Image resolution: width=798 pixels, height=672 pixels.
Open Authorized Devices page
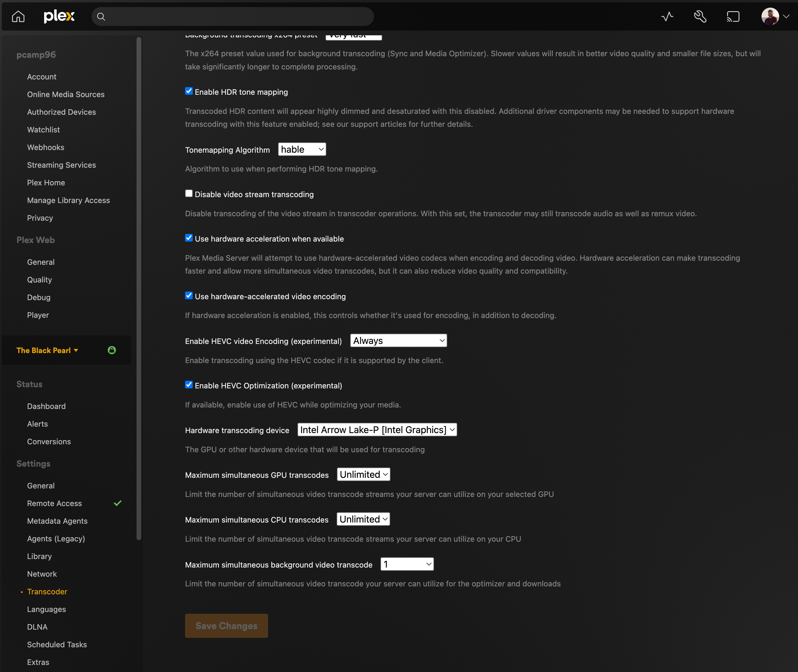61,112
